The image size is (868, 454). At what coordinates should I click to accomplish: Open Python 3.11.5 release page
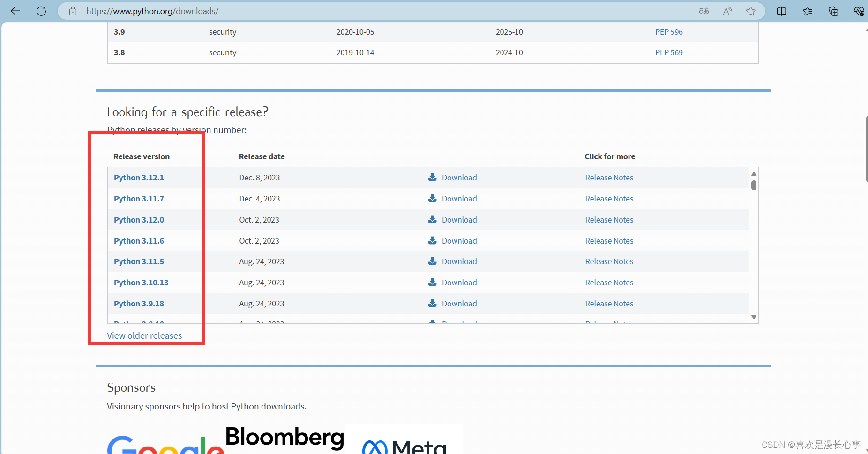click(139, 261)
